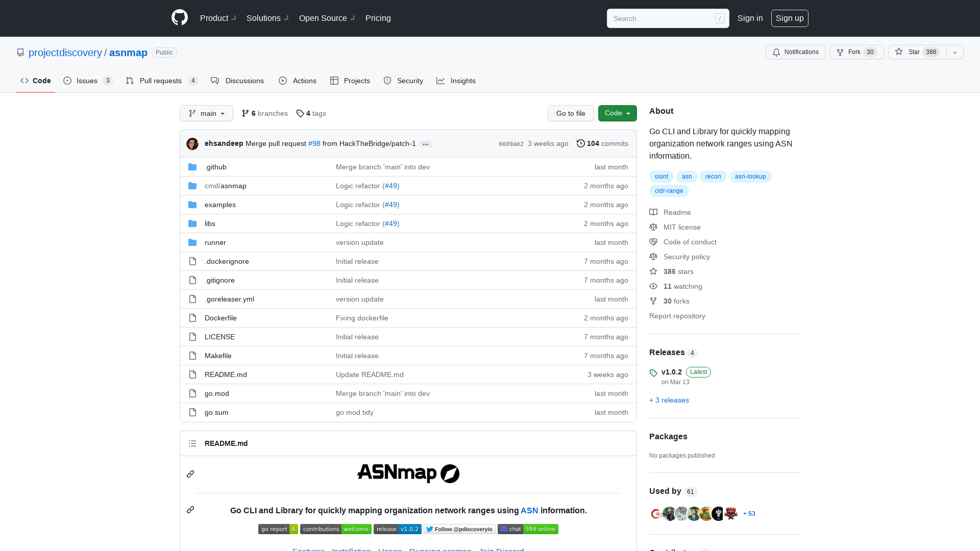Toggle the 4 tags expander
The width and height of the screenshot is (980, 551).
coord(311,113)
